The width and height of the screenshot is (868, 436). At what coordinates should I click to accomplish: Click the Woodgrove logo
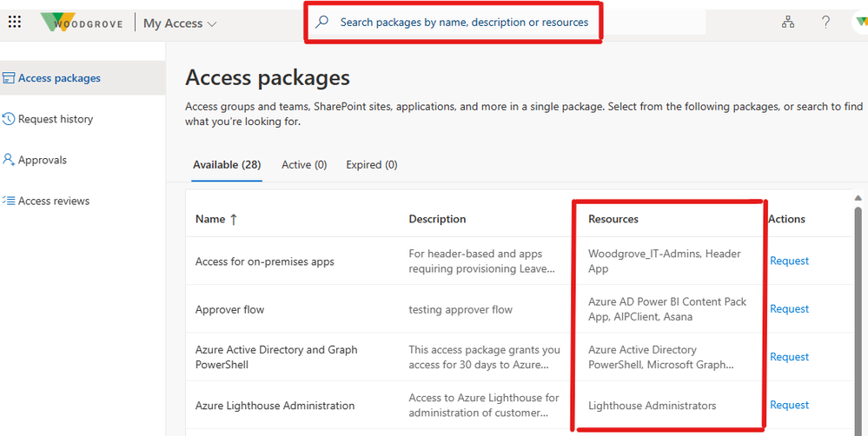[83, 23]
